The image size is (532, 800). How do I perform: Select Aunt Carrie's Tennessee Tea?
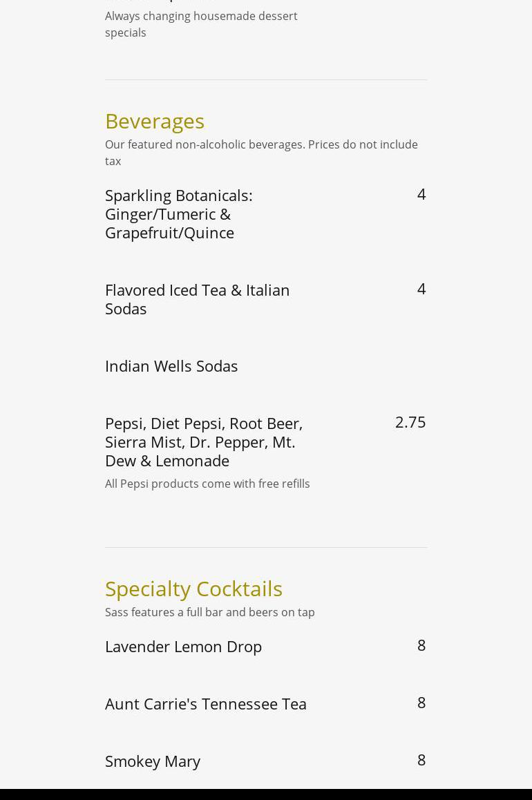click(206, 704)
